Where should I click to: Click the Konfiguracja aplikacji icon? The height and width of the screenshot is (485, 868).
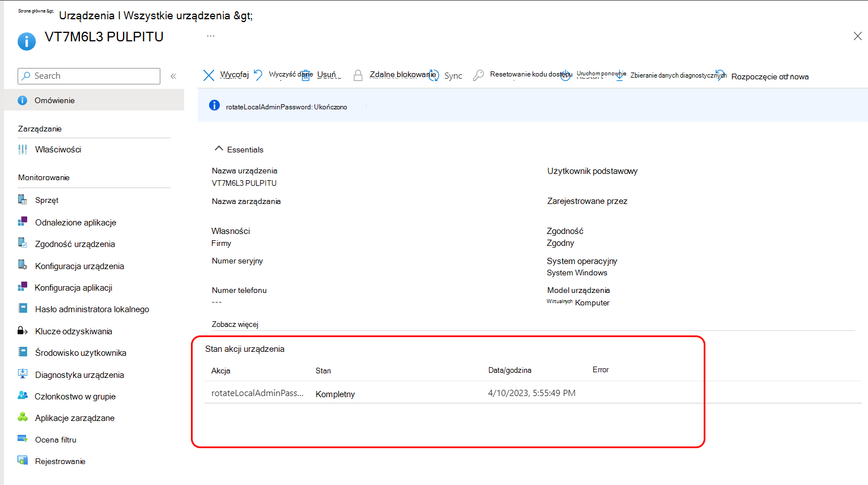(23, 287)
